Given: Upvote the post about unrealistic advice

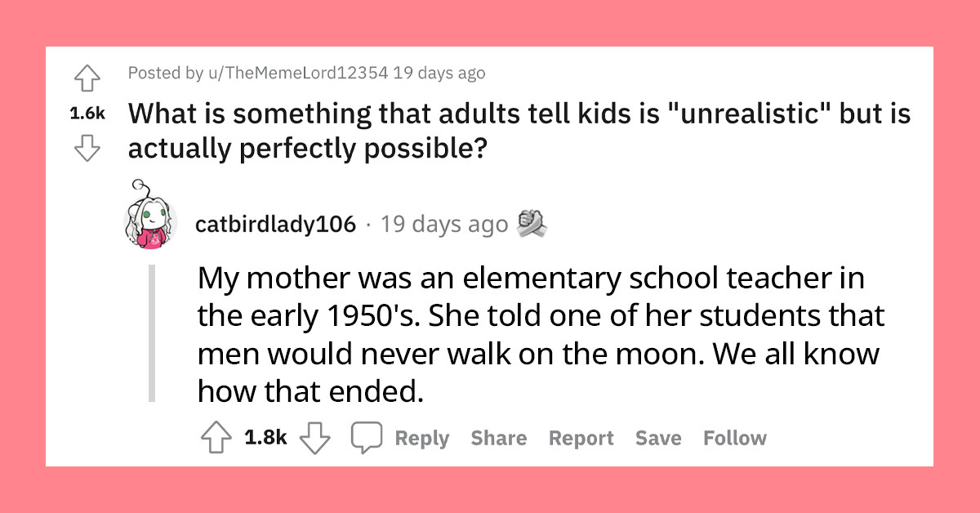Looking at the screenshot, I should (x=87, y=78).
